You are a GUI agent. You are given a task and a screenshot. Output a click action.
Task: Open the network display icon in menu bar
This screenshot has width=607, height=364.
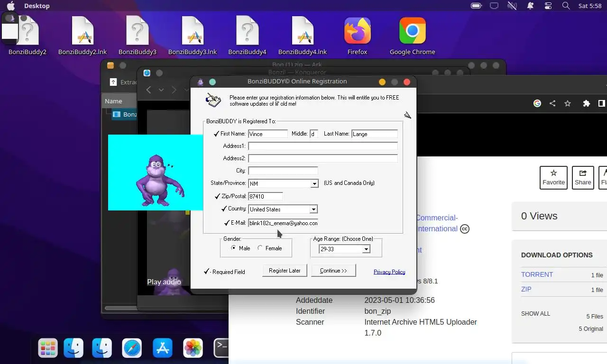494,6
